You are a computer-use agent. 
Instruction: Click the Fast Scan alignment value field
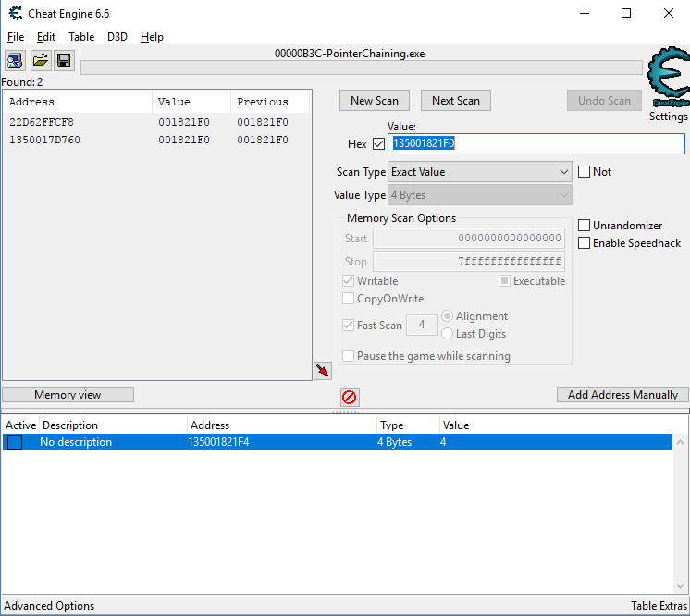pos(422,326)
